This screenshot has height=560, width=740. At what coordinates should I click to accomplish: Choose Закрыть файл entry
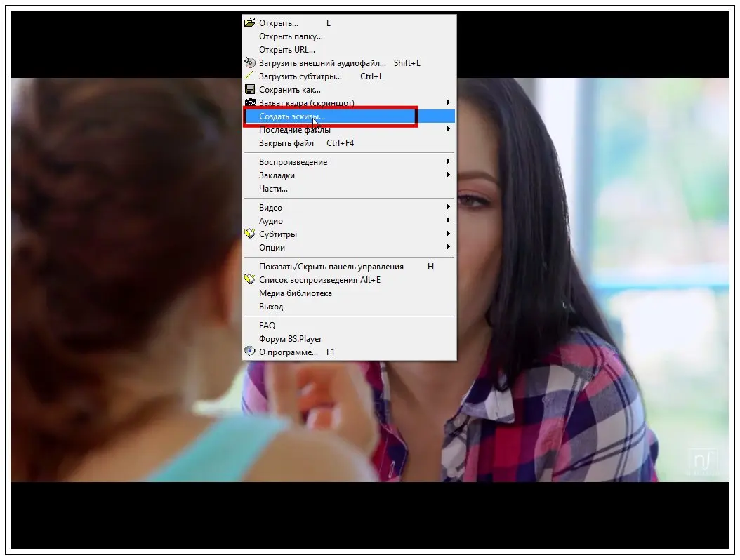point(349,143)
